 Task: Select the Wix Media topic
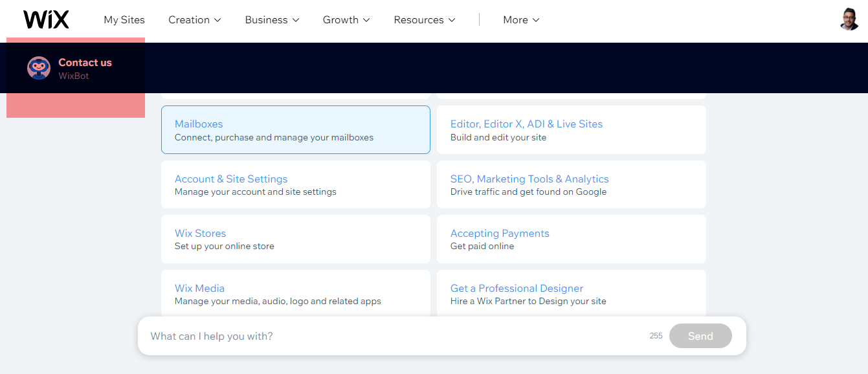pos(295,294)
